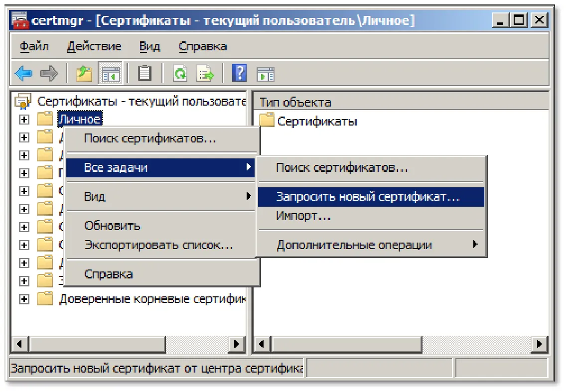Select Сертификаты item in the right pane
Screen dimensions: 566x392
(x=317, y=121)
